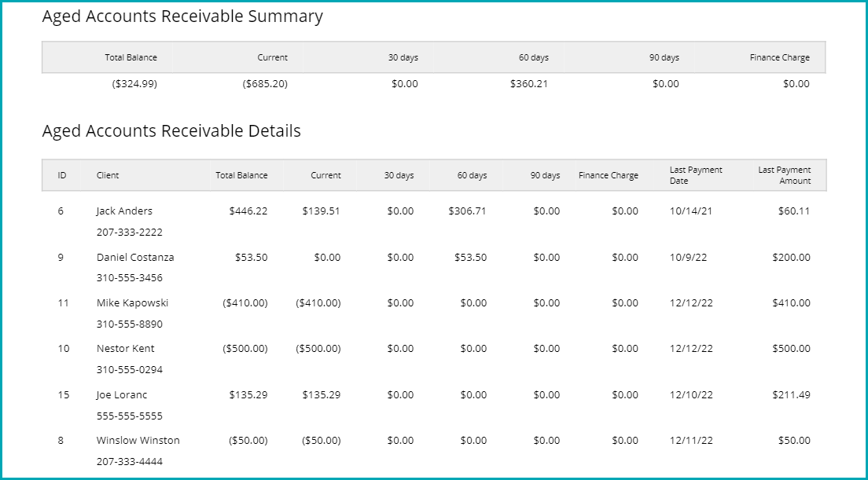Click the Aged Accounts Receivable Details heading
The image size is (868, 480).
click(171, 131)
